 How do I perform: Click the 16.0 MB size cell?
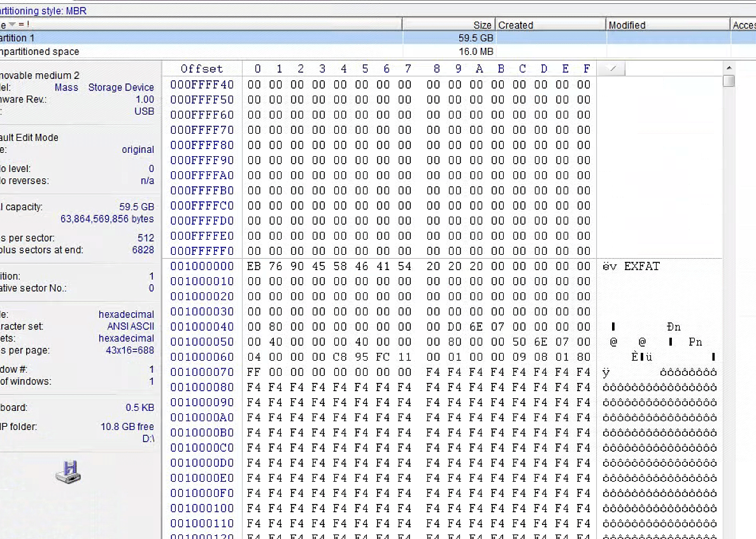point(476,52)
